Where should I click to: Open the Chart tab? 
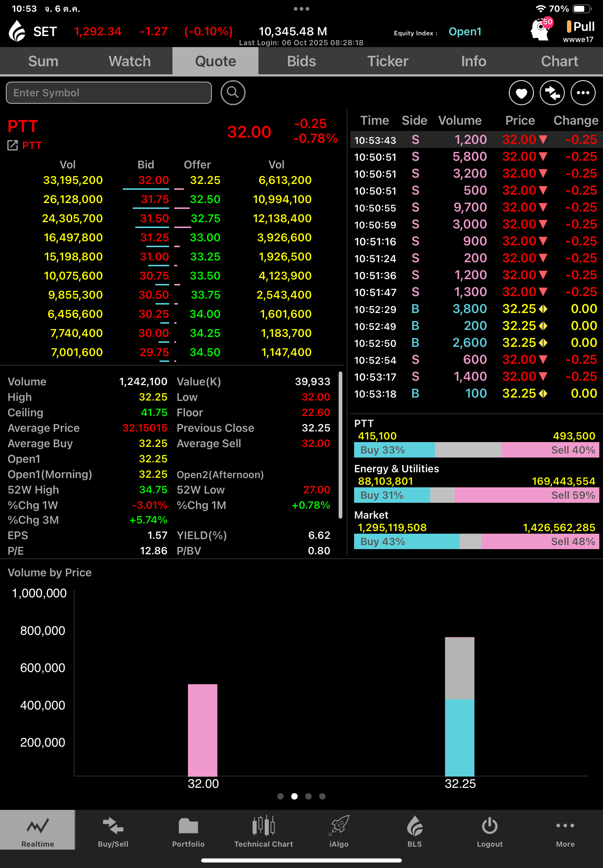(560, 61)
